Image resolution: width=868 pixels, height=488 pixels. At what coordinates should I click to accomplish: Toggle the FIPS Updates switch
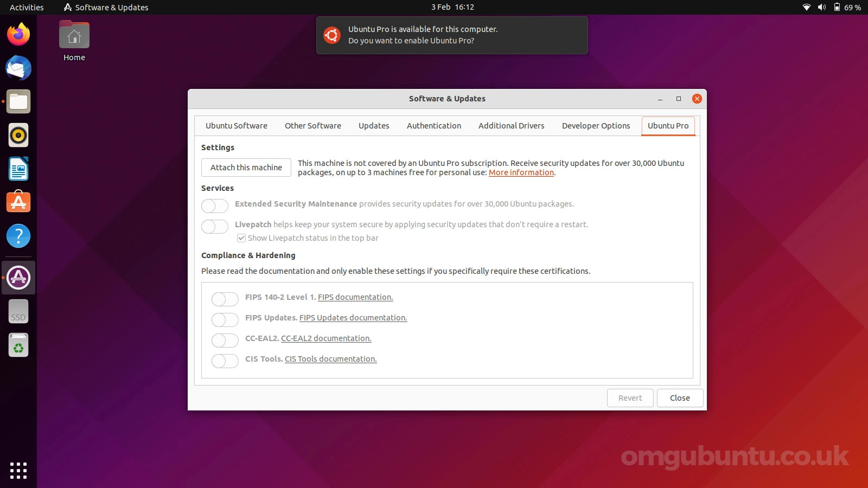225,319
